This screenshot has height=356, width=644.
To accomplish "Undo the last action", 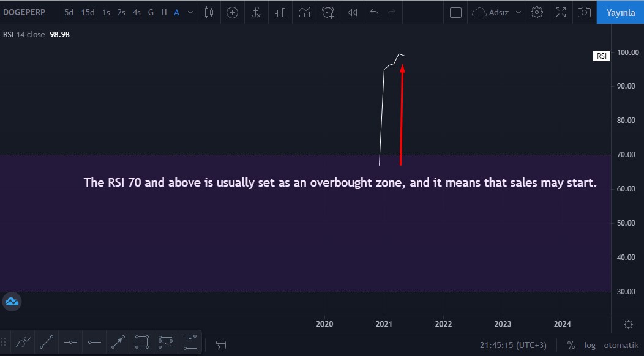I will pos(374,12).
